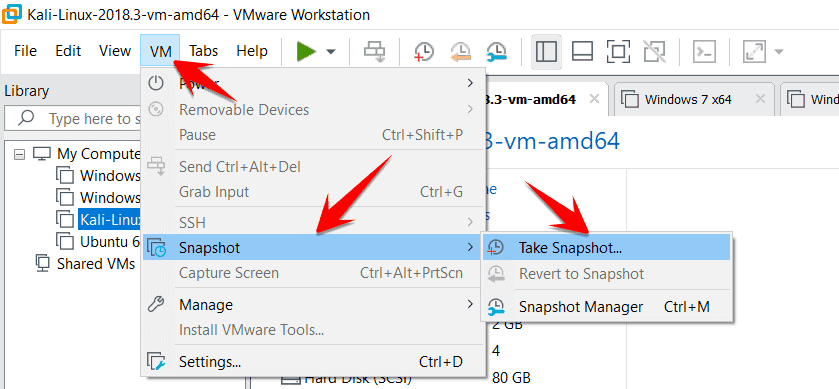839x389 pixels.
Task: Click Revert to Snapshot toolbar icon
Action: click(460, 52)
